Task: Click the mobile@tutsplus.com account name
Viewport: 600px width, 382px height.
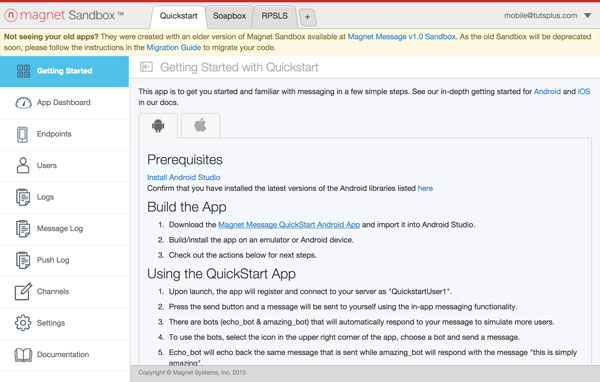Action: (540, 16)
